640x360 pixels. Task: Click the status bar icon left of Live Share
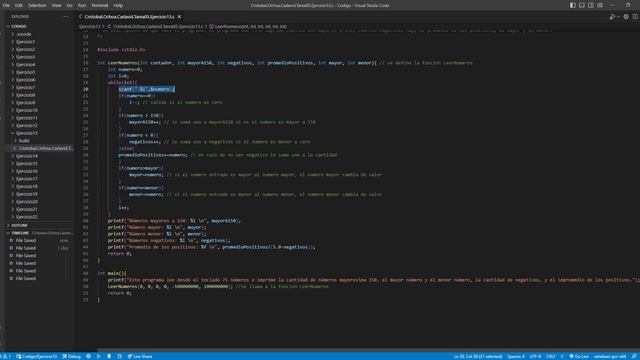click(119, 356)
